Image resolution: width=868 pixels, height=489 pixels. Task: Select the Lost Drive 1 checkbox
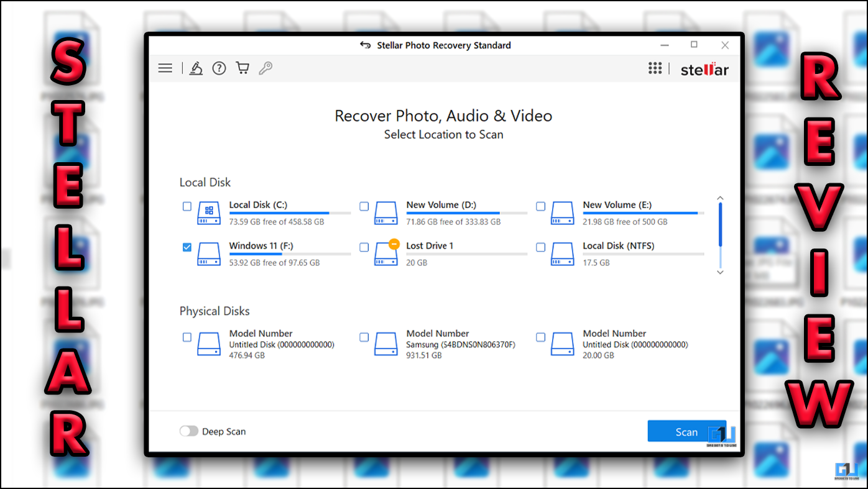(364, 247)
